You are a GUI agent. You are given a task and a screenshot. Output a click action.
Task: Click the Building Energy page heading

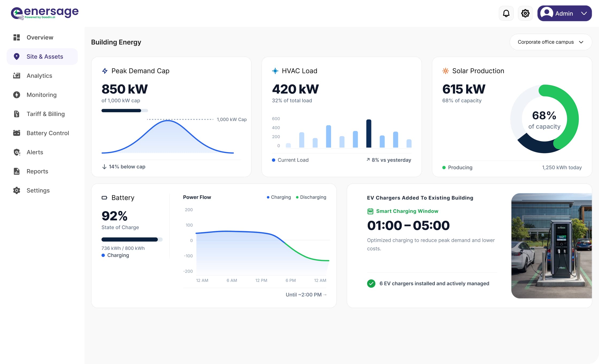tap(116, 42)
